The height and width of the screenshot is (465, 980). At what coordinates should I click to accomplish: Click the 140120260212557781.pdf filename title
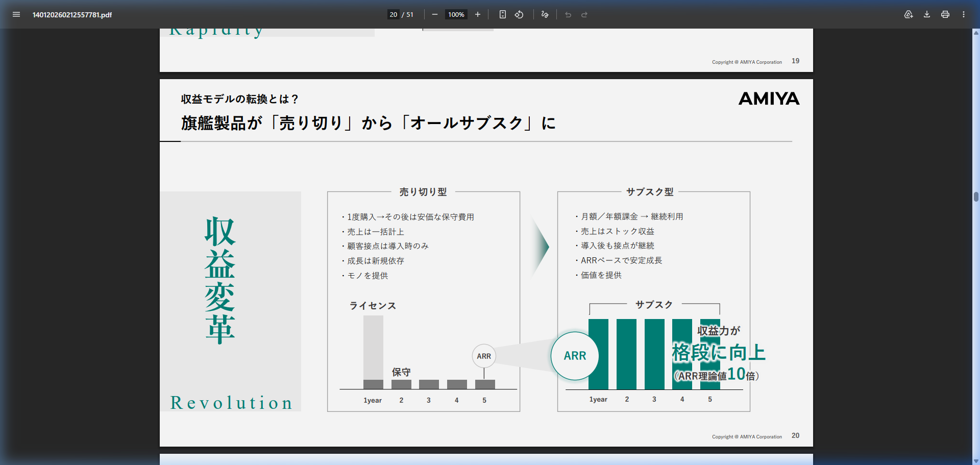72,15
